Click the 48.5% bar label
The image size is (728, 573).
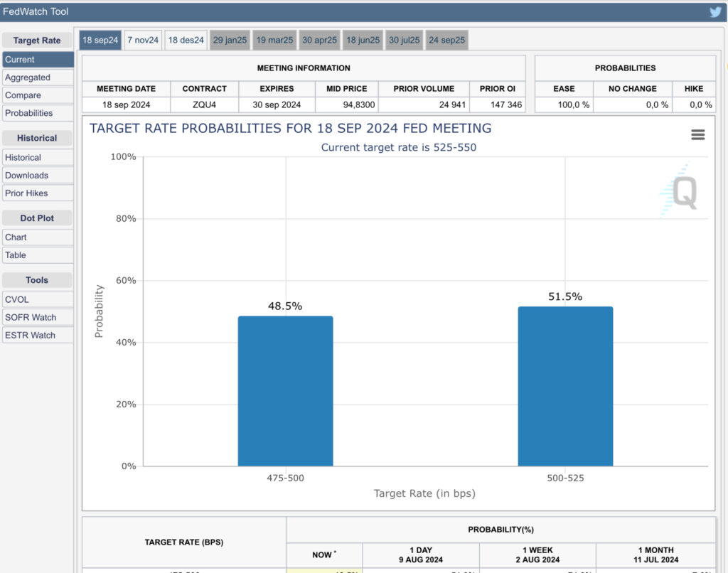point(285,306)
